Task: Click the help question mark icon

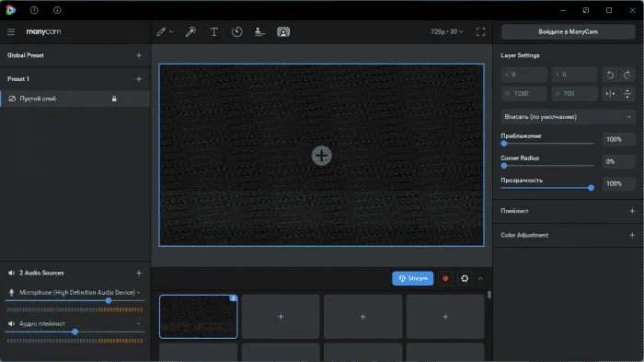Action: coord(34,10)
